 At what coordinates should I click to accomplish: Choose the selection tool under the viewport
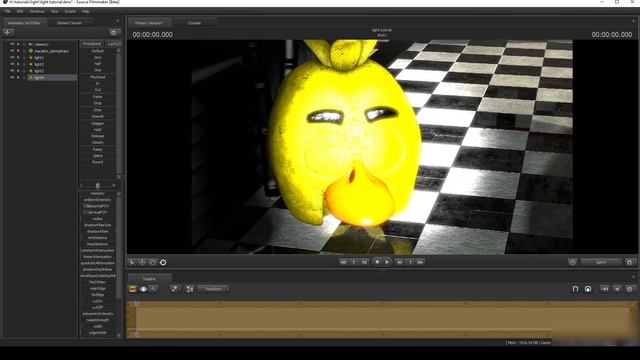(132, 262)
